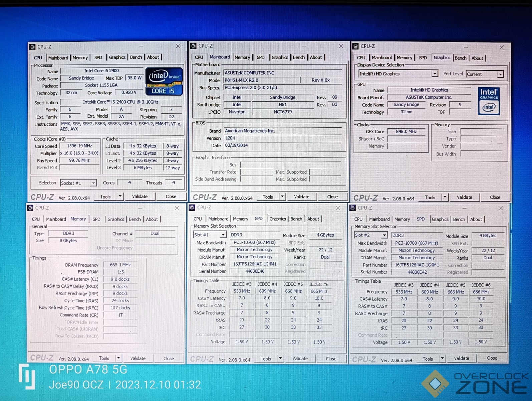Click the Core Speed value '1596.19 MHz'
The image size is (532, 401).
[79, 146]
